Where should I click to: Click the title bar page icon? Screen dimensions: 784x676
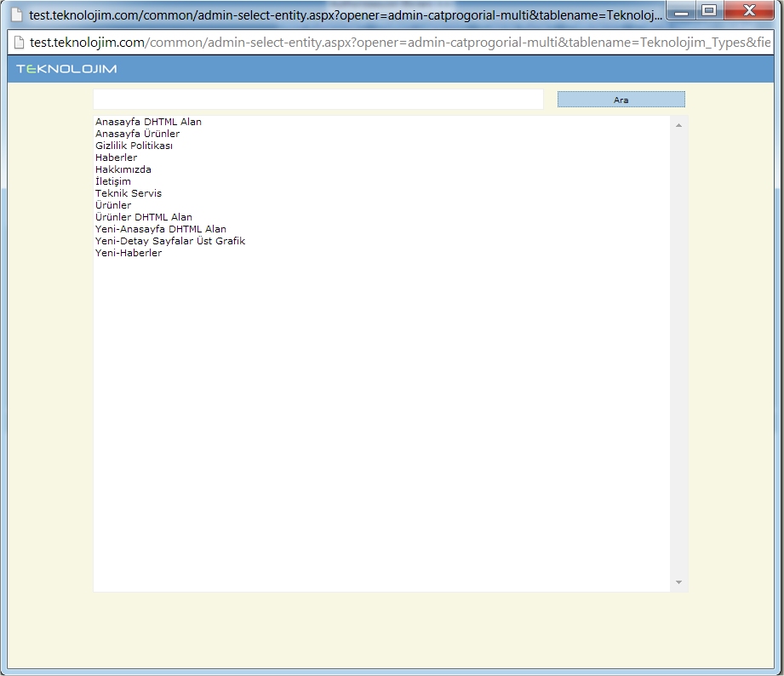click(17, 14)
